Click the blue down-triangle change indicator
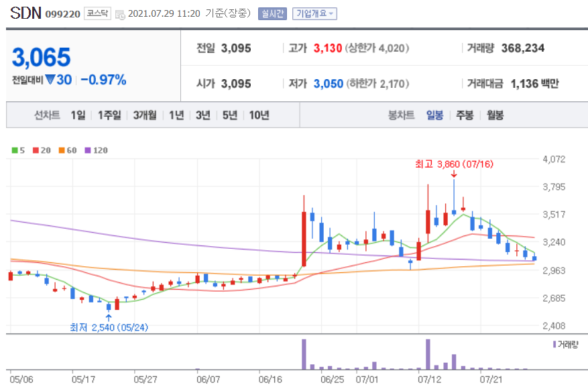The height and width of the screenshot is (391, 588). pyautogui.click(x=50, y=80)
